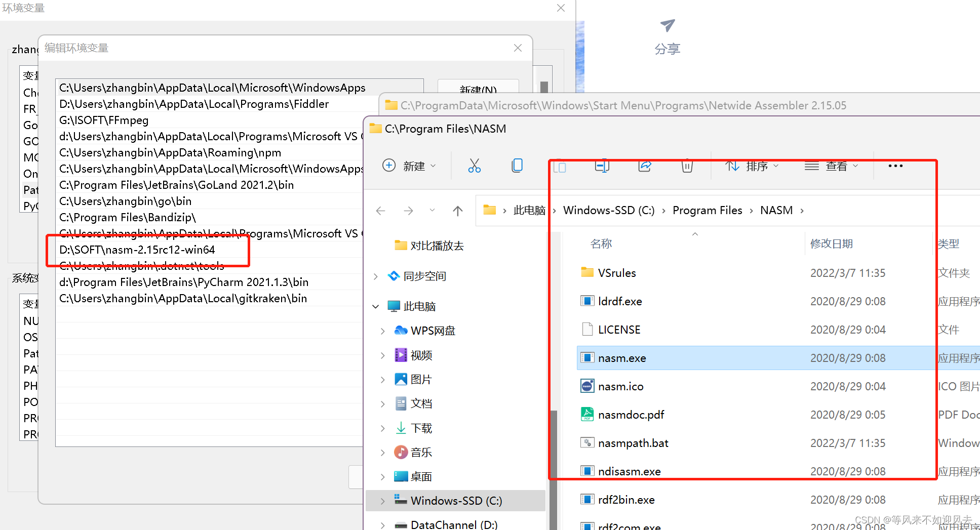Expand the 视频 tree node
This screenshot has height=530, width=980.
(382, 355)
